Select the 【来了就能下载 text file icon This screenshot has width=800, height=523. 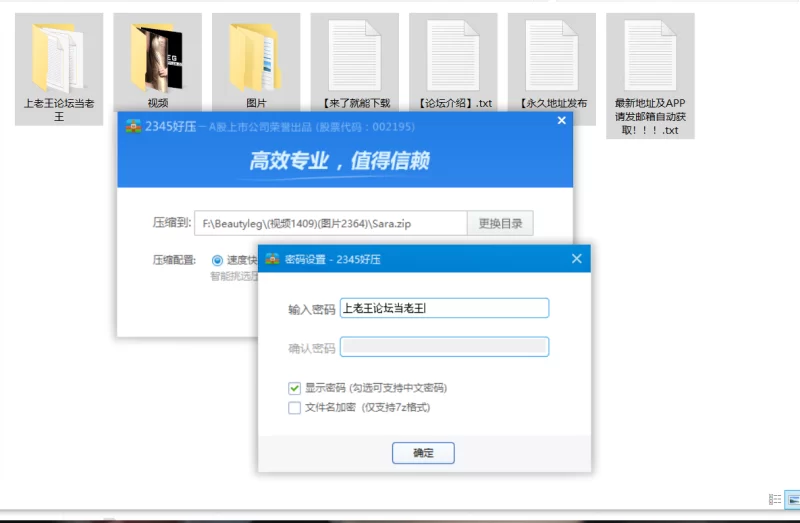[355, 56]
